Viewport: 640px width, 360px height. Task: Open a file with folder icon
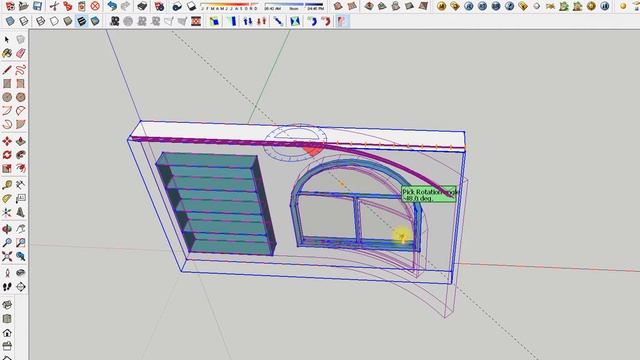point(24,6)
